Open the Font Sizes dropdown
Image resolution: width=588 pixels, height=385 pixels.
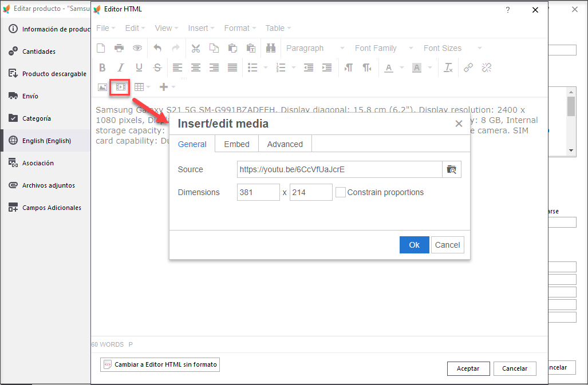click(x=453, y=48)
